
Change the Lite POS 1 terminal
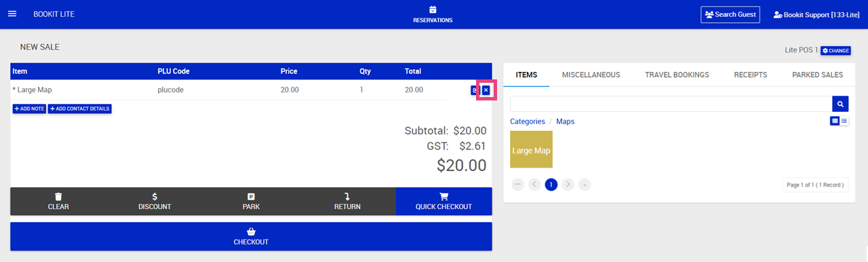pos(835,51)
